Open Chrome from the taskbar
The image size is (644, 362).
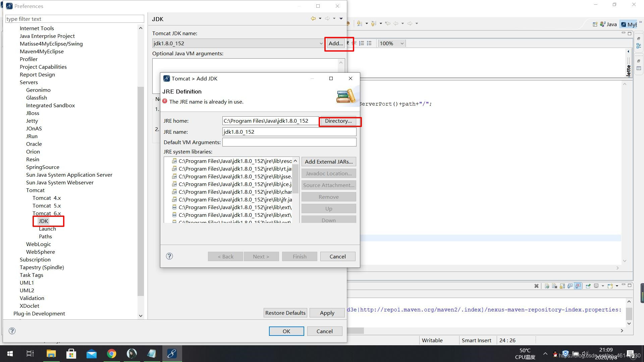(112, 354)
